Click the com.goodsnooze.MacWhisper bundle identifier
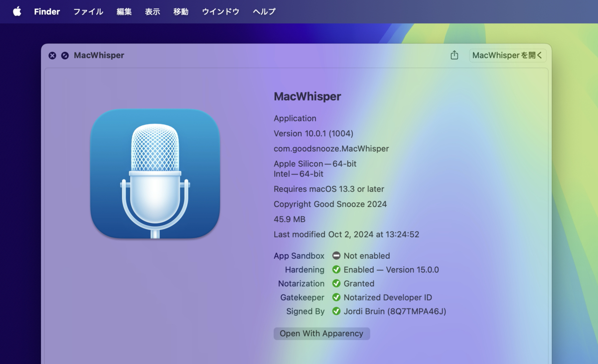The height and width of the screenshot is (364, 598). (331, 149)
